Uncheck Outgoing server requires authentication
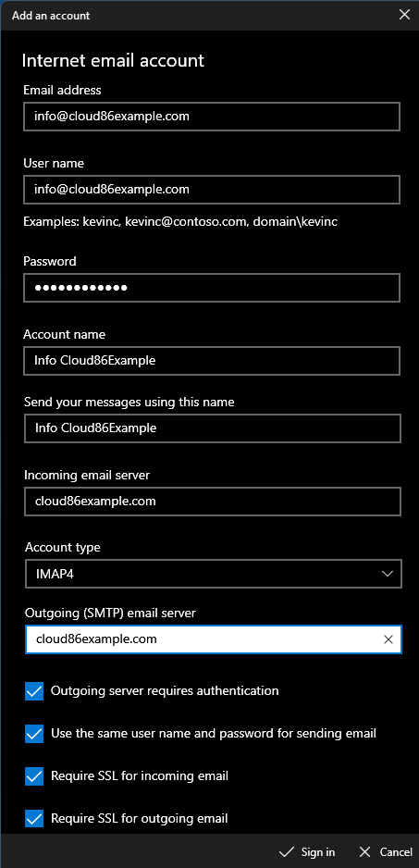Screen dimensions: 419x868 click(34, 691)
